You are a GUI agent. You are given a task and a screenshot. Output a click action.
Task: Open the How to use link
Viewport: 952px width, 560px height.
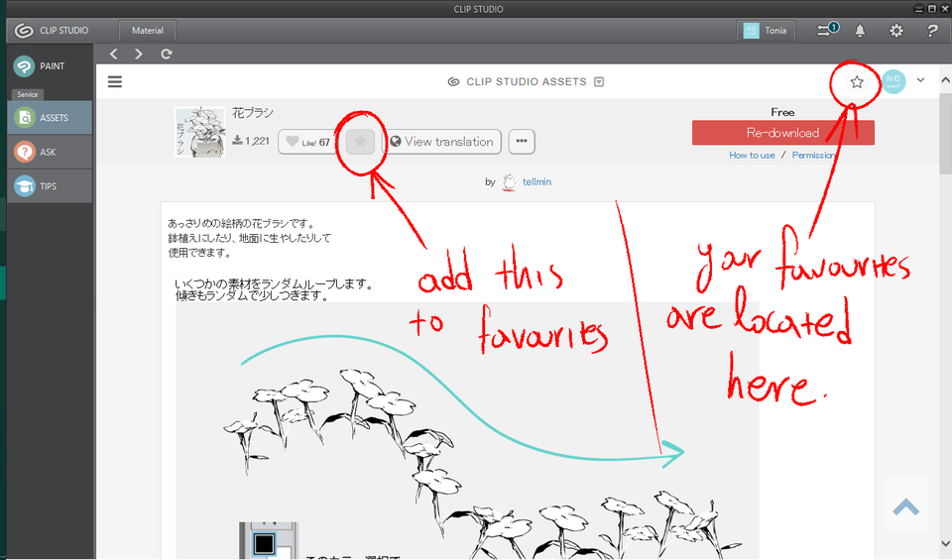753,156
